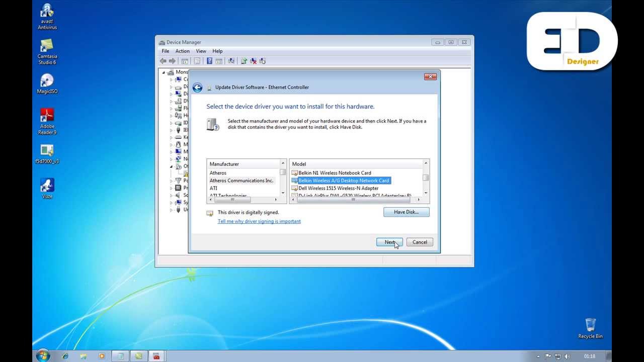
Task: Click the network tray icon
Action: (558, 356)
